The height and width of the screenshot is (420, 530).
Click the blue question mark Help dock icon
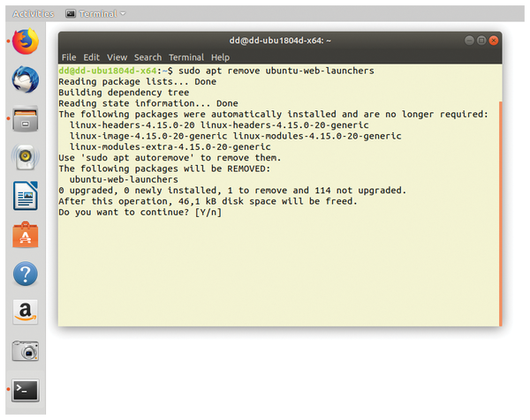(x=25, y=274)
